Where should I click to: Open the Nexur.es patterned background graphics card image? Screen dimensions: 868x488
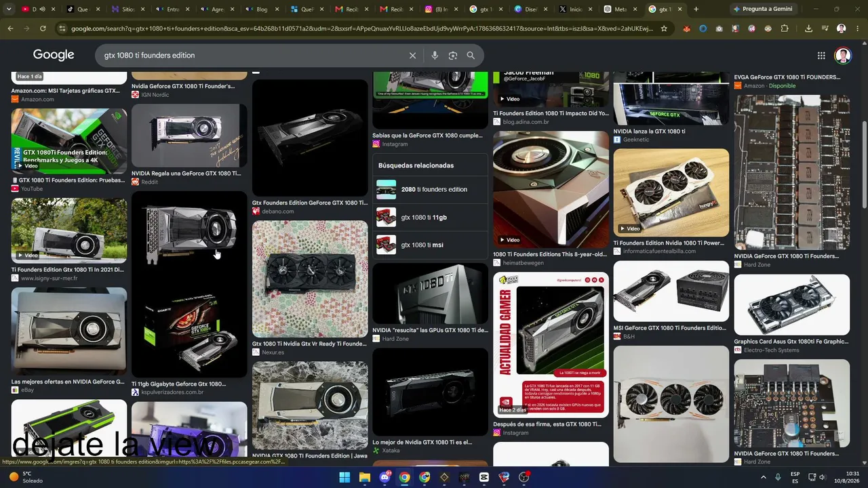310,279
